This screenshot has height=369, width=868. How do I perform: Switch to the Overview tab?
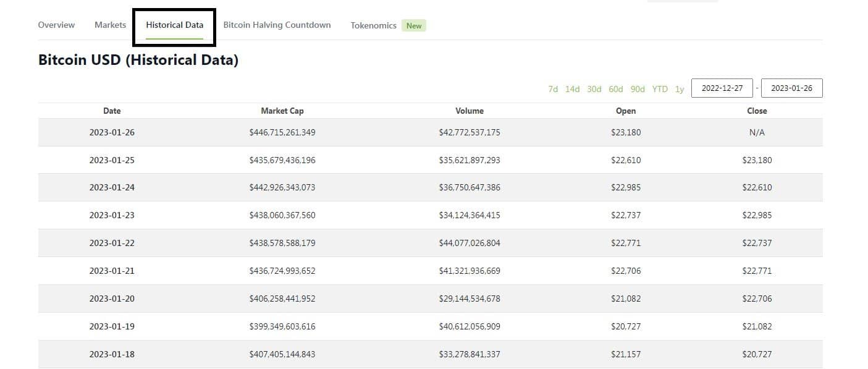pyautogui.click(x=56, y=25)
